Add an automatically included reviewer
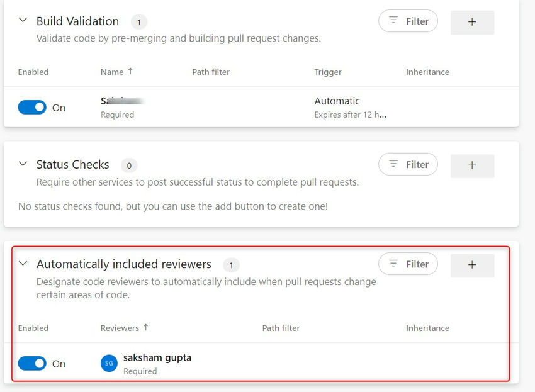535x392 pixels. click(472, 266)
